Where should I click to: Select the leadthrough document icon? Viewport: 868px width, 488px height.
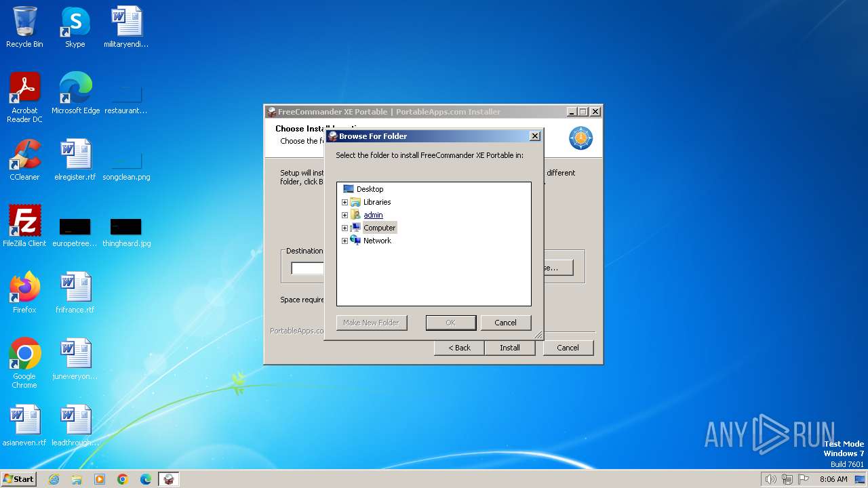click(75, 426)
